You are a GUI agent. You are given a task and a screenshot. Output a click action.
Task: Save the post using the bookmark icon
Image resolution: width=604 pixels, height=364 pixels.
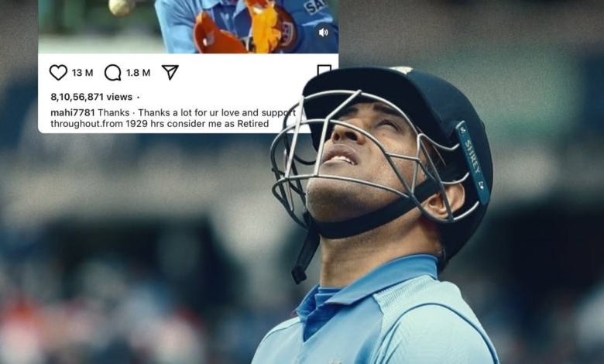point(324,70)
